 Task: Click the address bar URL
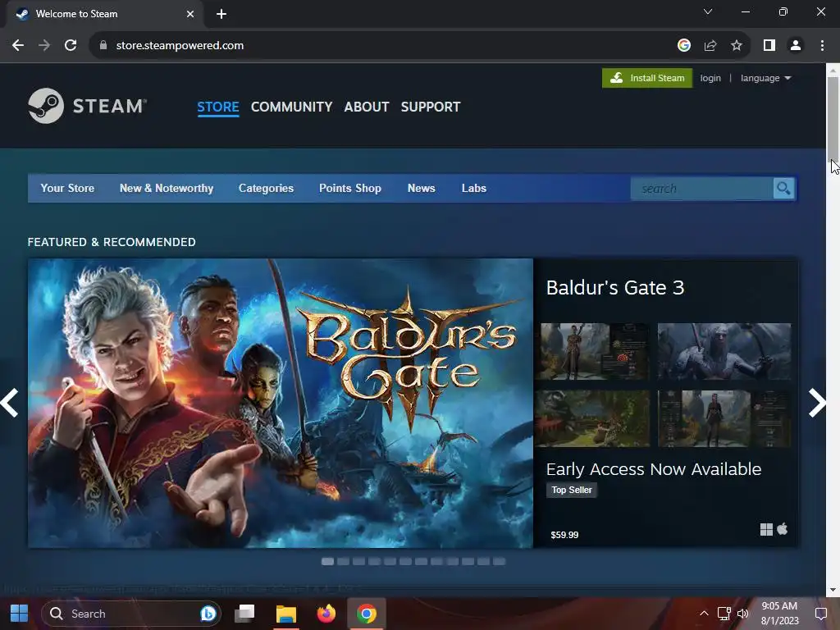coord(180,46)
